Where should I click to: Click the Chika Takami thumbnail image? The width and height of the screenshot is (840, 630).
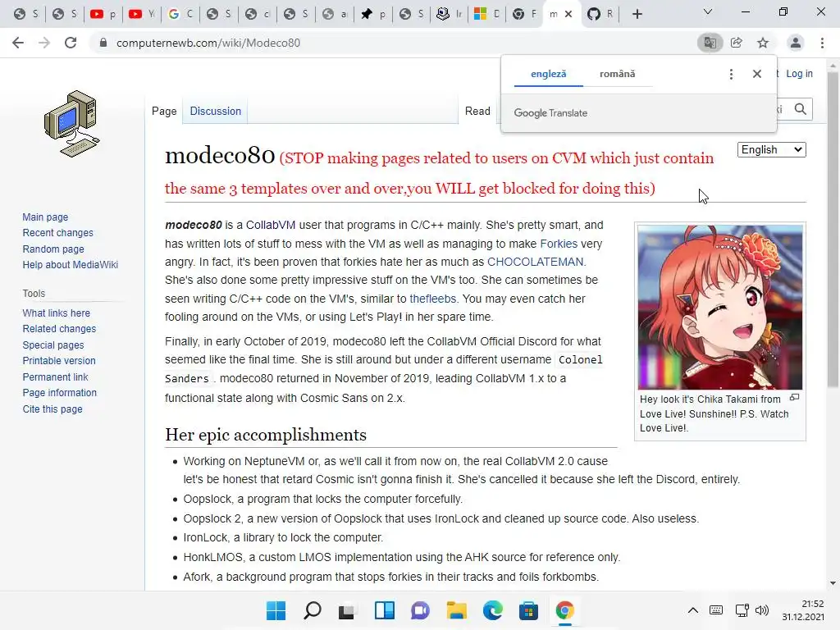[720, 307]
